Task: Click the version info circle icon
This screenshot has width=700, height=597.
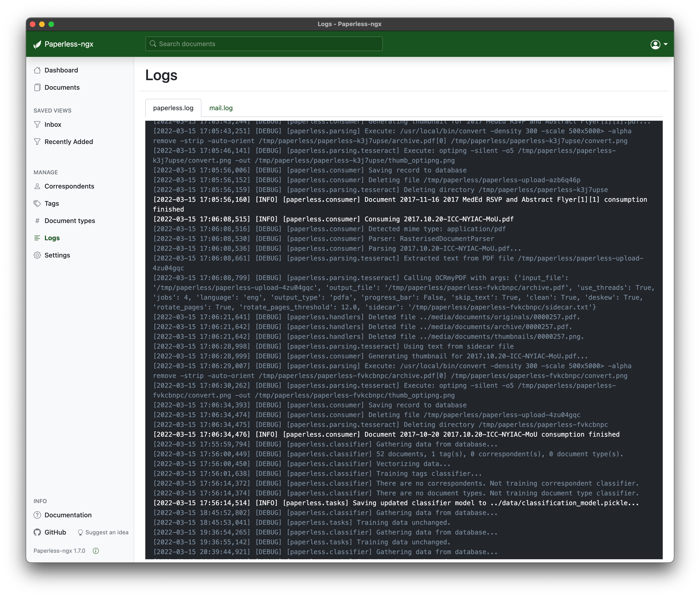Action: click(96, 551)
